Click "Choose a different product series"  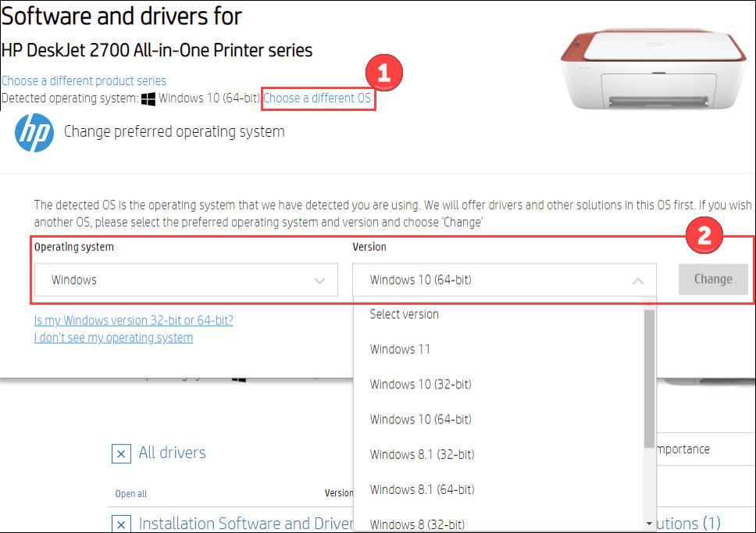pyautogui.click(x=84, y=80)
